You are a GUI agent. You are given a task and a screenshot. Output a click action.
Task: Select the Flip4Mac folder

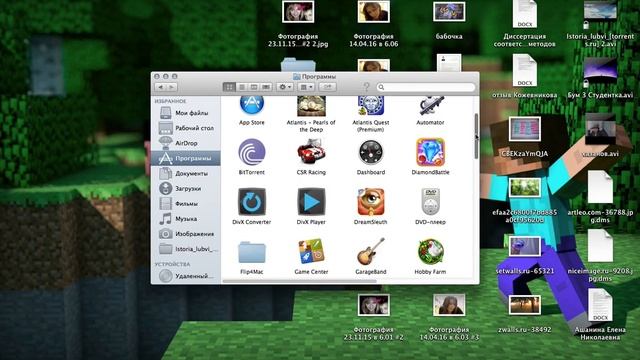(252, 252)
